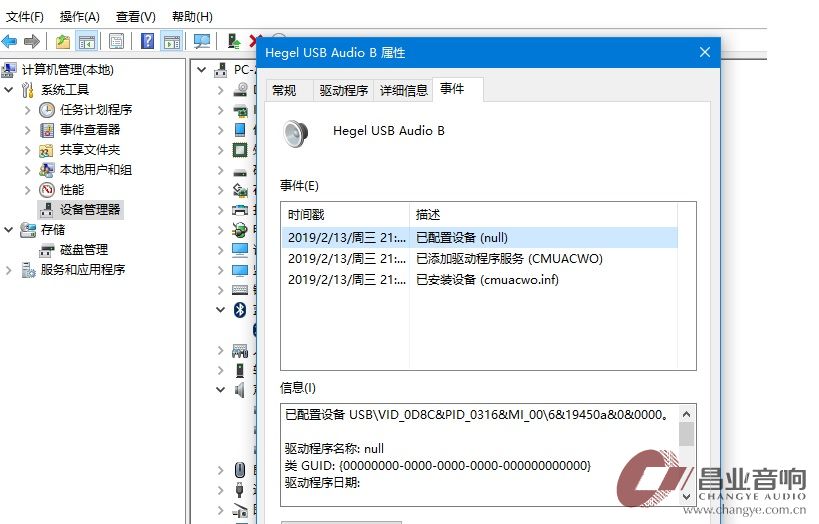Select 存储 label in left tree
This screenshot has height=524, width=819.
[x=53, y=230]
